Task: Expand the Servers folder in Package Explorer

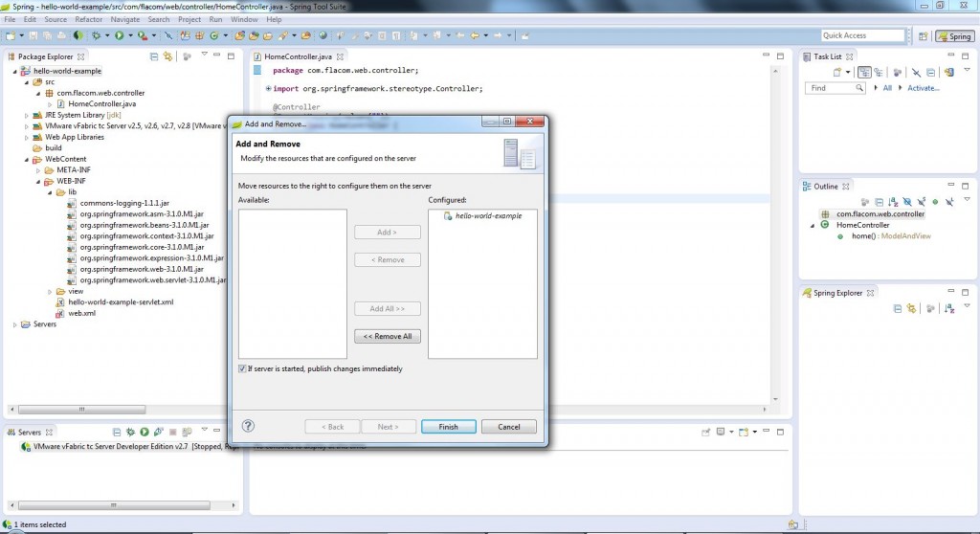Action: (15, 324)
